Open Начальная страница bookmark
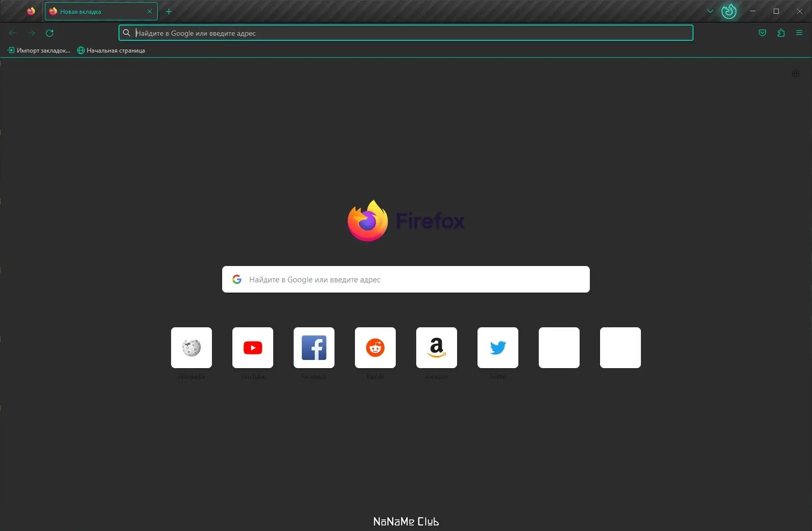The height and width of the screenshot is (531, 812). [111, 51]
